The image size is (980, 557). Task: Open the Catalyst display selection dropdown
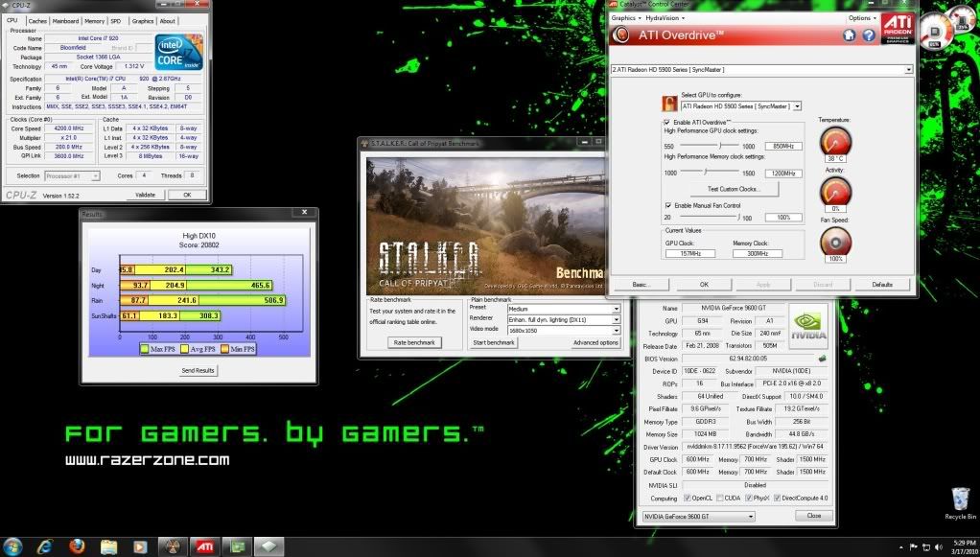[x=909, y=70]
